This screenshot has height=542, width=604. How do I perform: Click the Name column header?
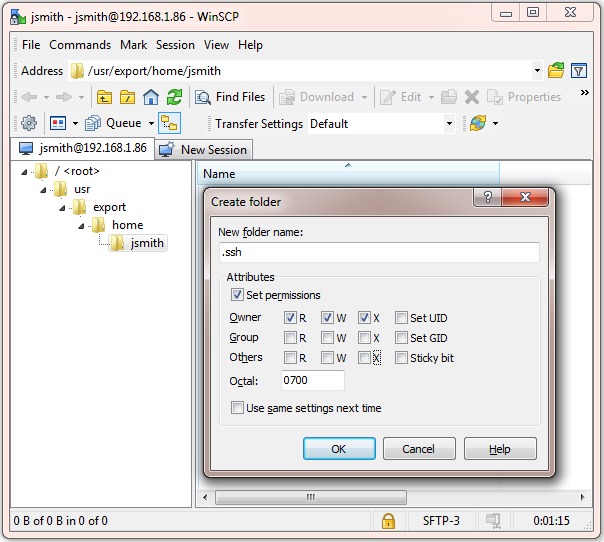tap(348, 174)
